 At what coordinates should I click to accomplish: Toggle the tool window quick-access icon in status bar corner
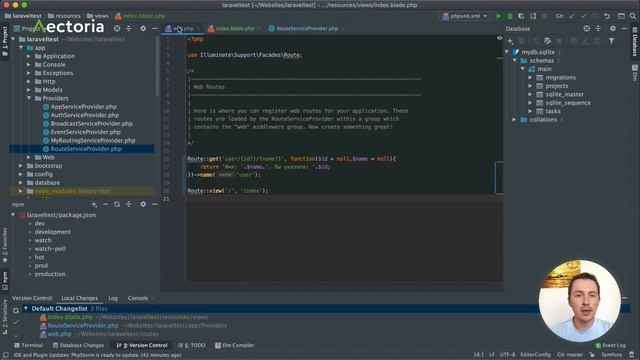pyautogui.click(x=6, y=355)
